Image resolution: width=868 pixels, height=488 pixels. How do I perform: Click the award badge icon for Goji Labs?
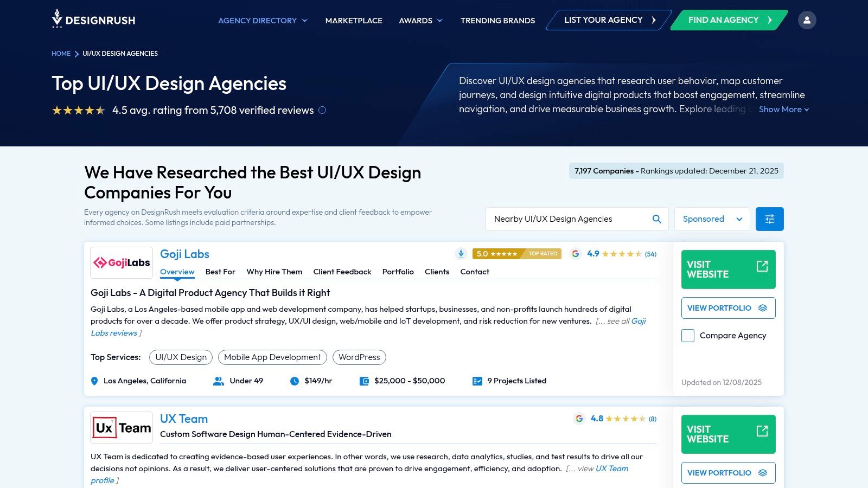461,254
